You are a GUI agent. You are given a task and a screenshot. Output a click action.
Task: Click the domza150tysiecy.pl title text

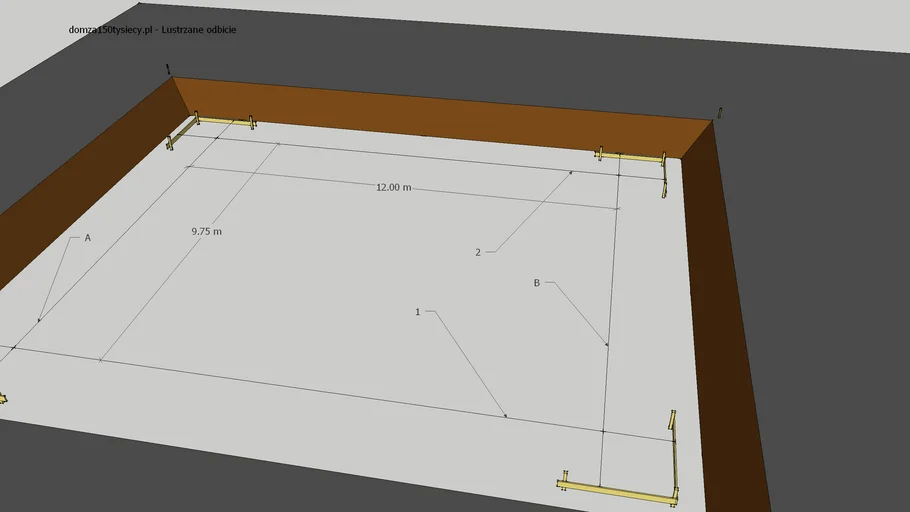[x=153, y=30]
